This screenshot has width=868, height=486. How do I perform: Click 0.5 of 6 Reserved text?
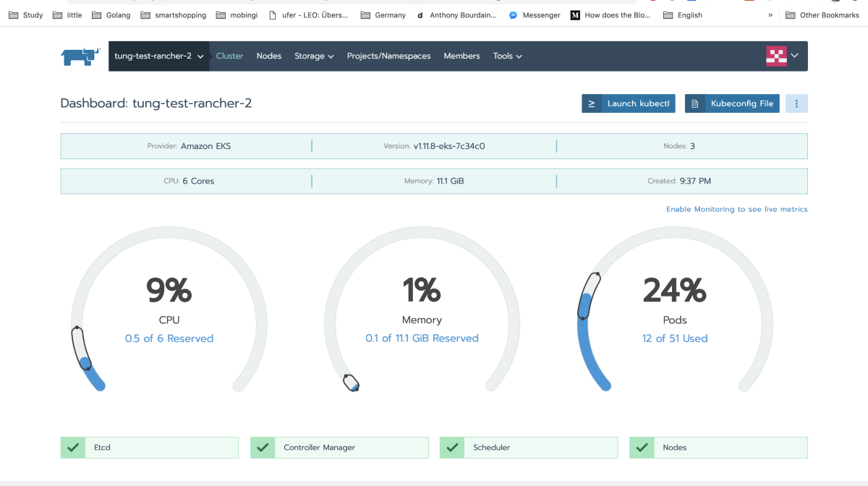(169, 338)
